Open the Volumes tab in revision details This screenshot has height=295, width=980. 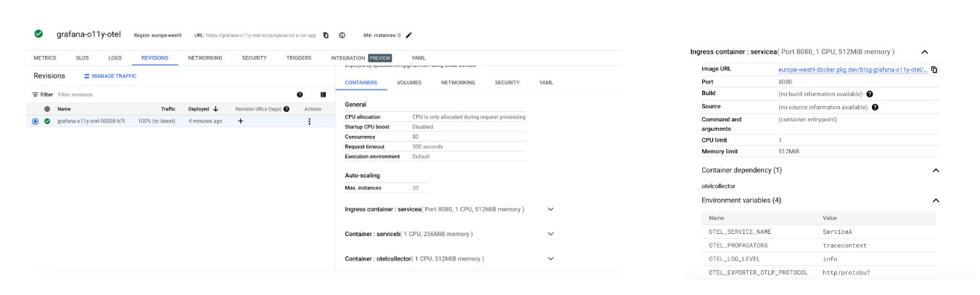click(x=409, y=83)
